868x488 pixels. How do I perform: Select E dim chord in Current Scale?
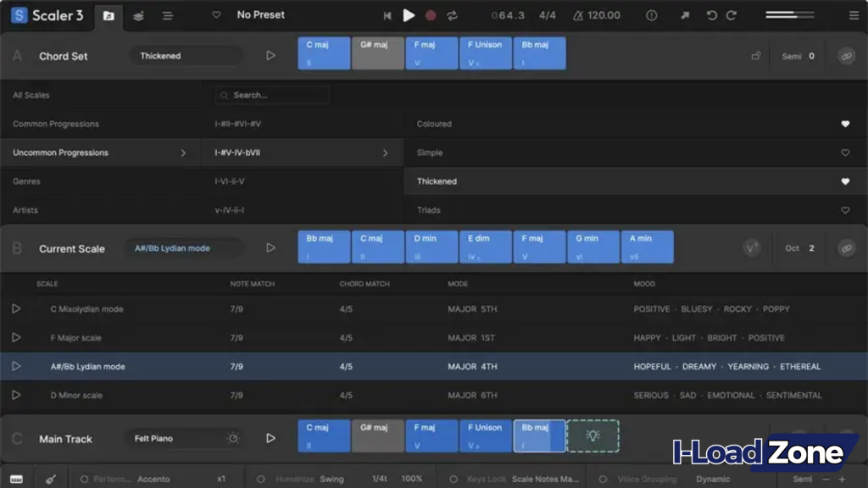coord(486,247)
